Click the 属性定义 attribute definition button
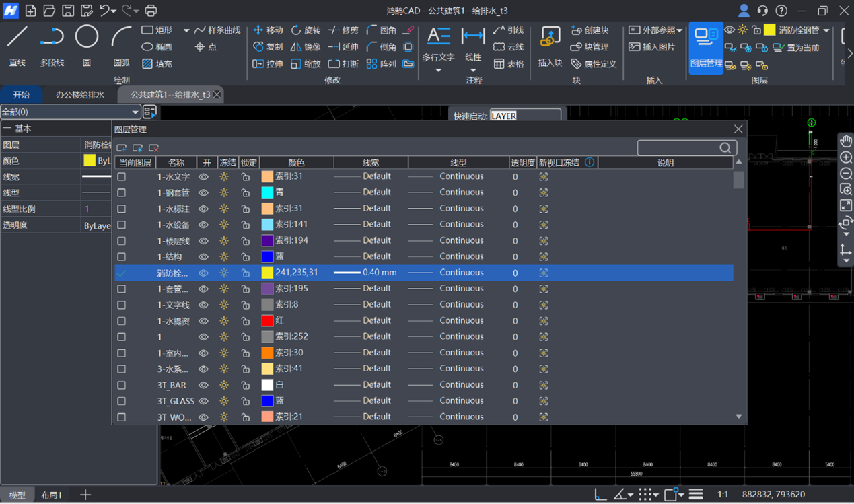 pos(594,64)
